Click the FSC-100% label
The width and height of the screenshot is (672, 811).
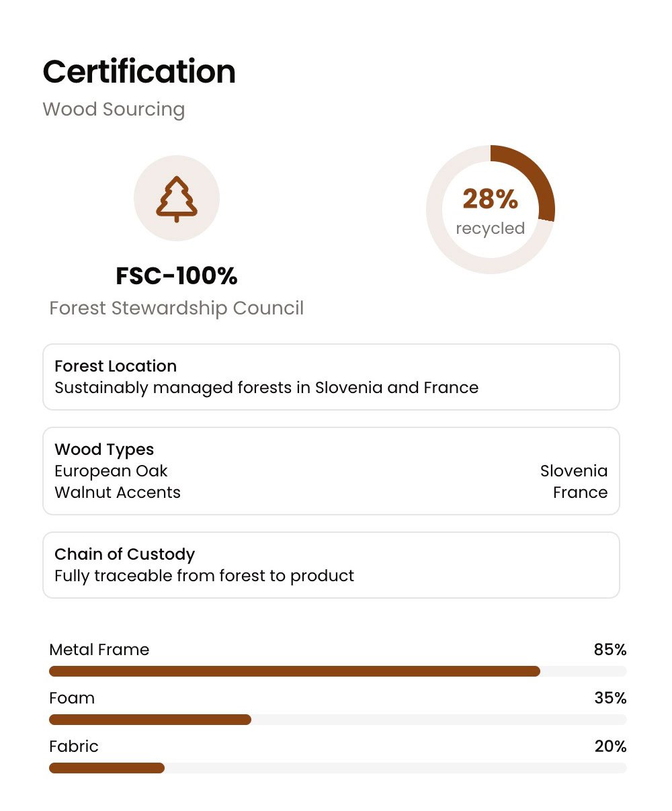(x=177, y=275)
